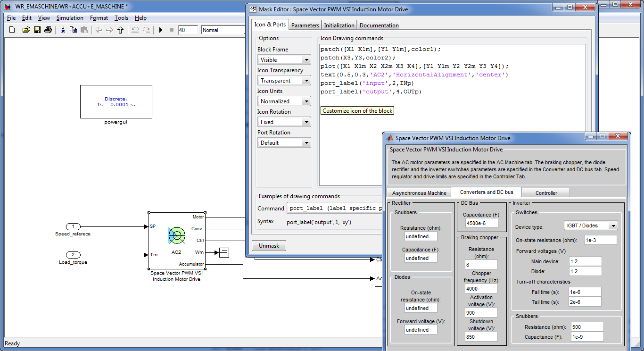Open the Simulation menu
This screenshot has height=351, width=644.
(x=70, y=18)
